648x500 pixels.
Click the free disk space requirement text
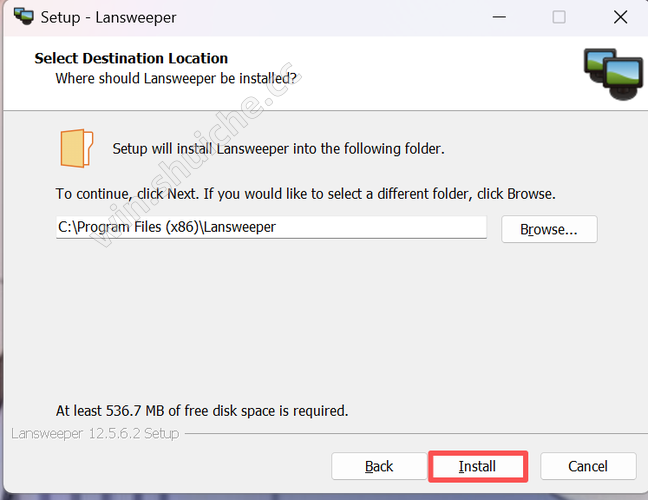coord(202,410)
